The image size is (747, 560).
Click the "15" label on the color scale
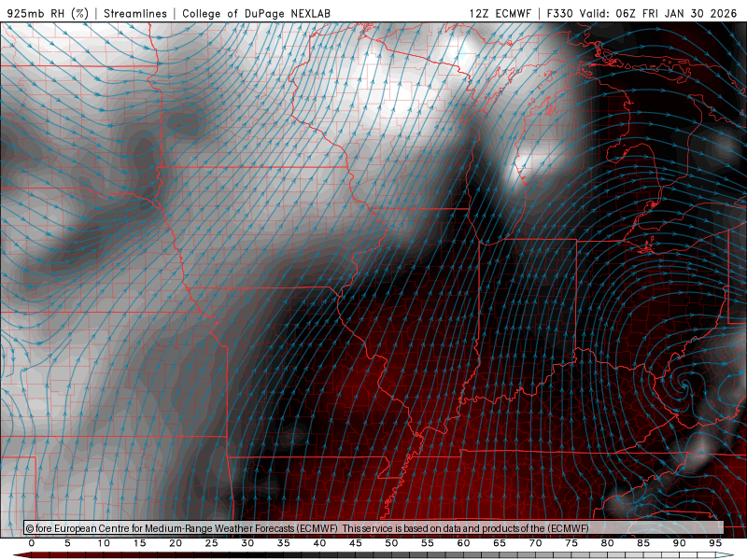point(139,543)
